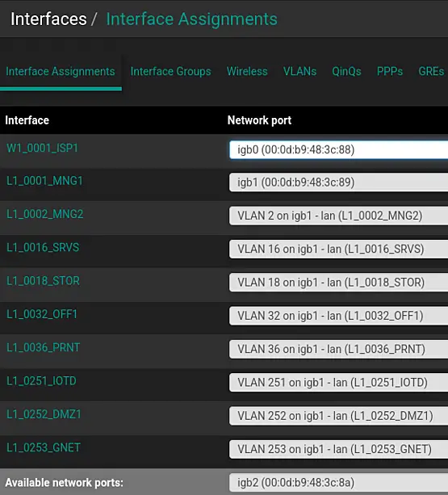Click the Available network ports label
The height and width of the screenshot is (495, 448).
64,483
